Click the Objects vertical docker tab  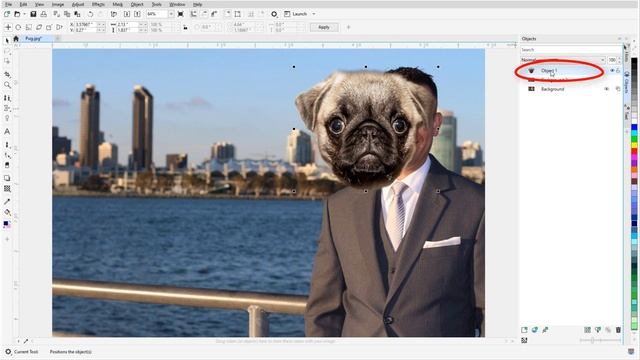(x=627, y=82)
